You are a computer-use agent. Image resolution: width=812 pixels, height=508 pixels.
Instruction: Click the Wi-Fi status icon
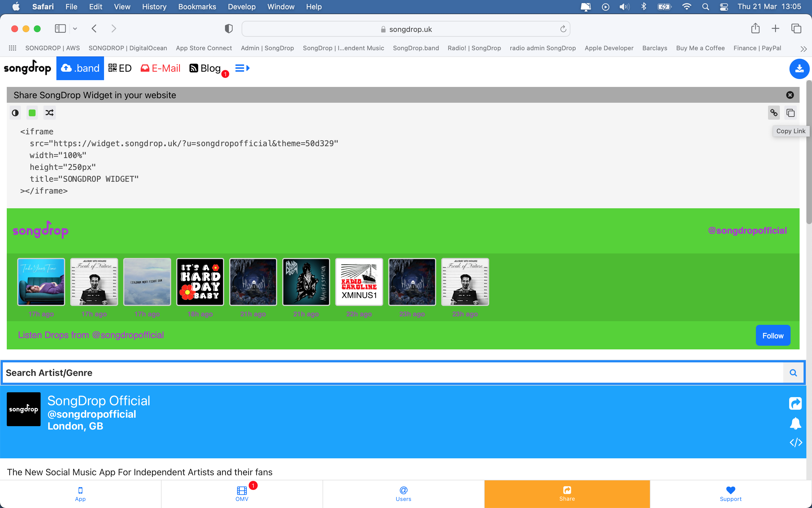coord(687,7)
